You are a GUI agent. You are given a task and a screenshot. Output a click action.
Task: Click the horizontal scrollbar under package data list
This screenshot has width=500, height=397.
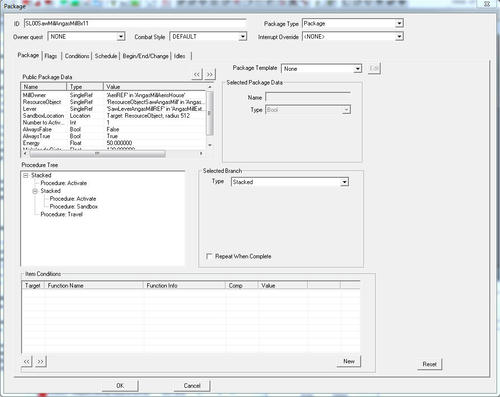(113, 154)
